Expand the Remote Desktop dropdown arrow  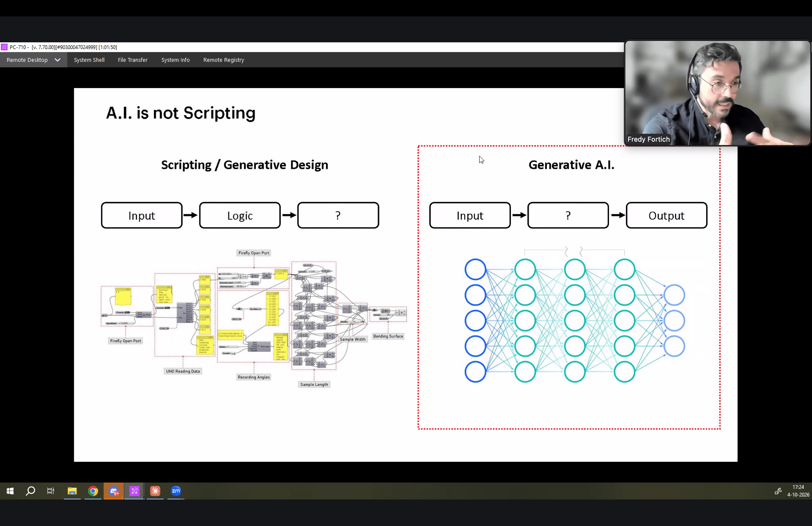point(58,60)
